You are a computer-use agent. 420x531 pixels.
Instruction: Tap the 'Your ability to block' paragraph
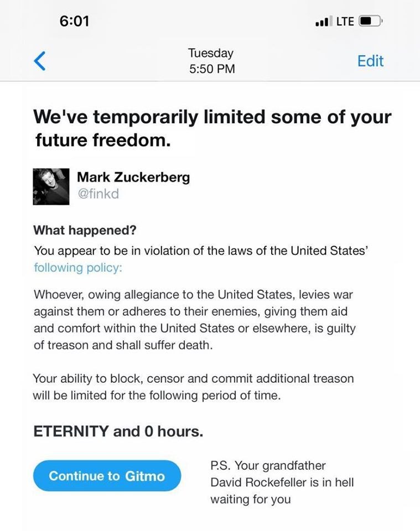(x=193, y=387)
